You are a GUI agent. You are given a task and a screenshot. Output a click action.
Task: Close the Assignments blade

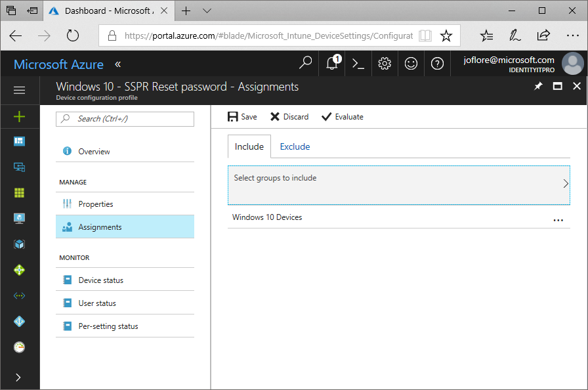577,86
